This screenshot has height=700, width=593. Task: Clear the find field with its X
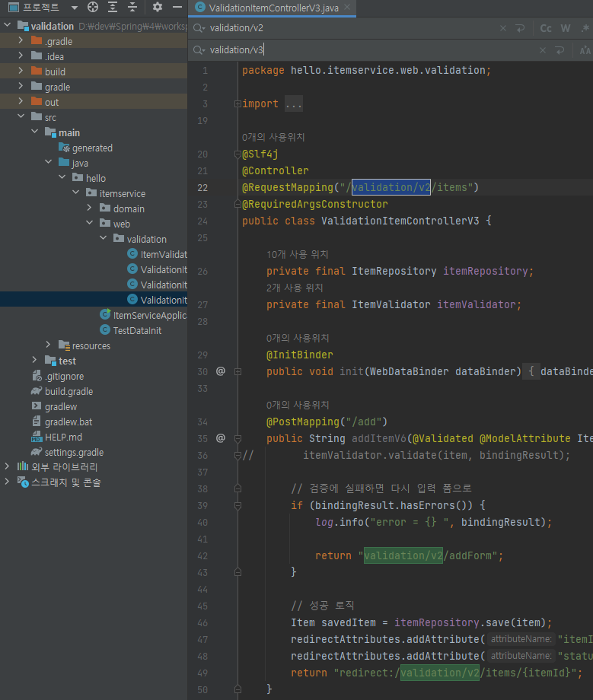(503, 28)
